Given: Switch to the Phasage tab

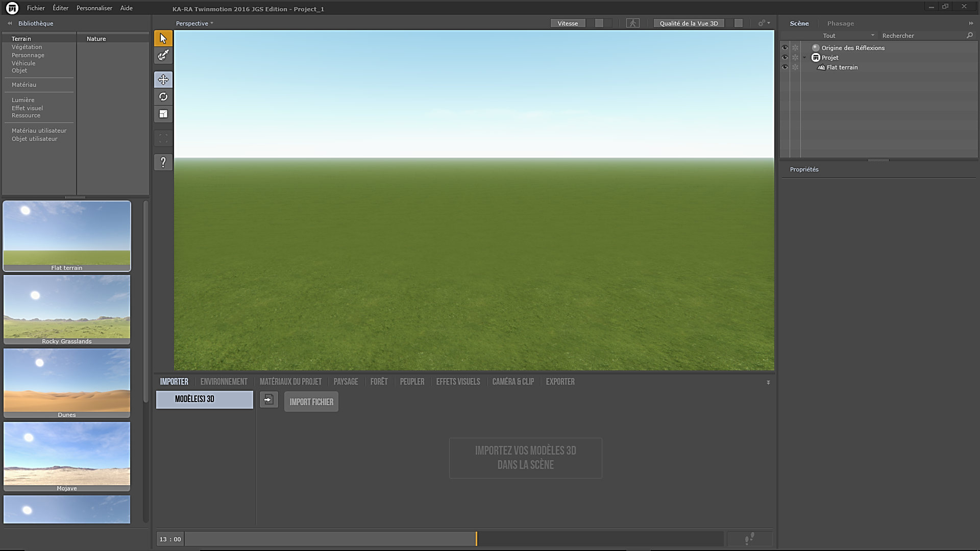Looking at the screenshot, I should (x=840, y=23).
